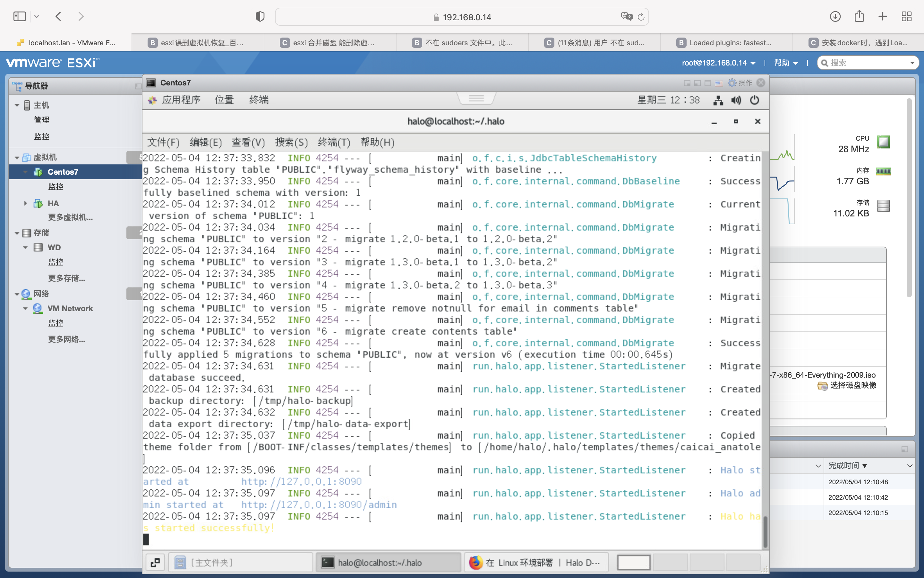Click the 选择磁盘映像 folder icon
This screenshot has width=924, height=578.
(822, 386)
